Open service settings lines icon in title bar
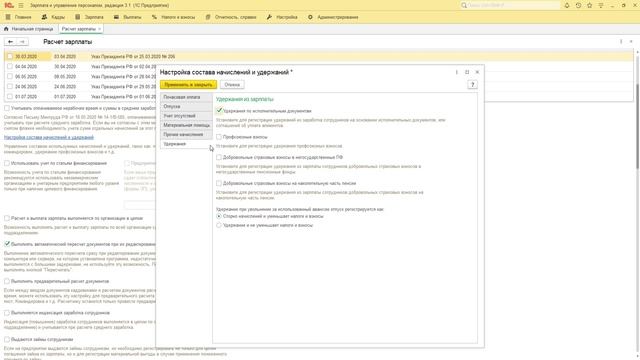 click(x=601, y=5)
